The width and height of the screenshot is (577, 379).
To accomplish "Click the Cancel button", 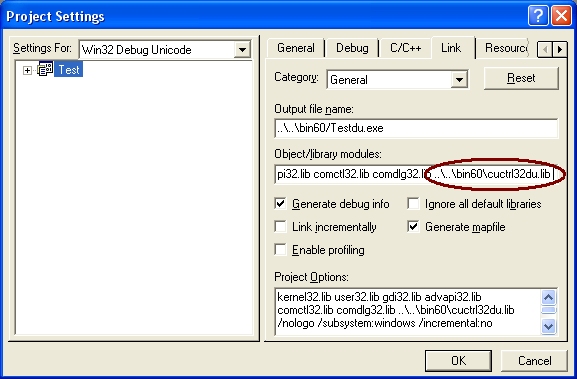I will click(534, 361).
